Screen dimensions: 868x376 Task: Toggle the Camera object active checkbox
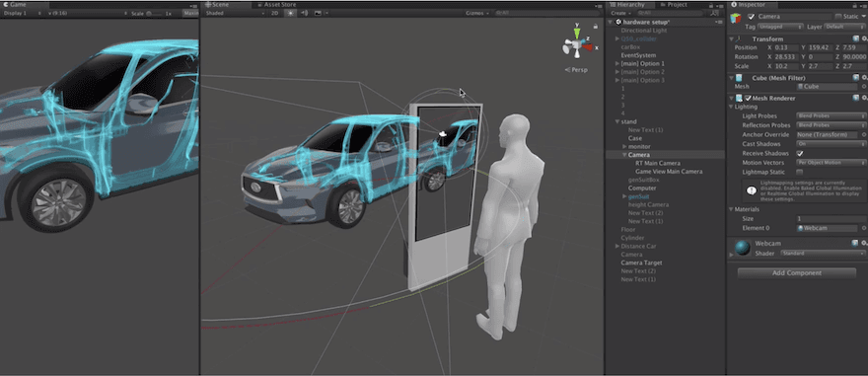tap(752, 17)
